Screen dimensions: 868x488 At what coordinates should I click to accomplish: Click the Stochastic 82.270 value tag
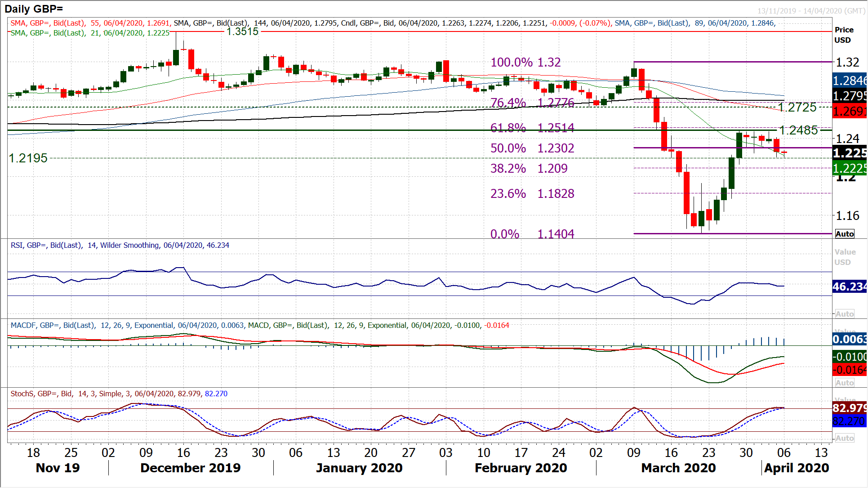pos(849,421)
